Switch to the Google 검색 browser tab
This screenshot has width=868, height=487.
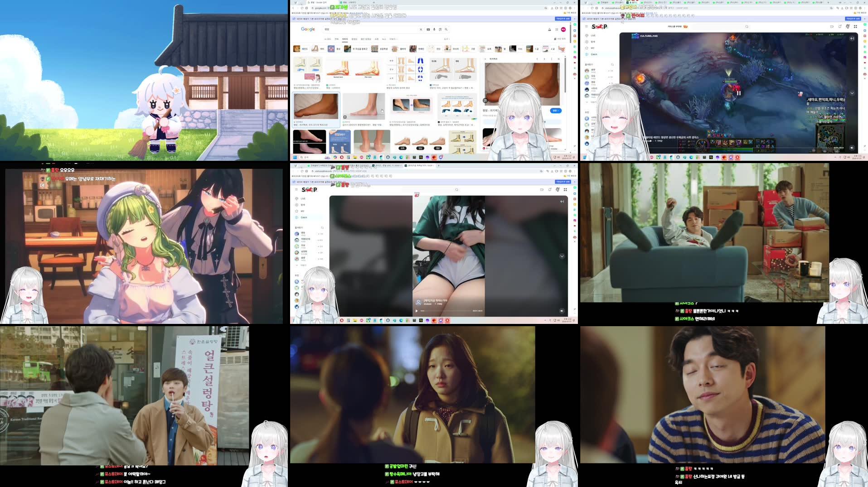[x=317, y=3]
